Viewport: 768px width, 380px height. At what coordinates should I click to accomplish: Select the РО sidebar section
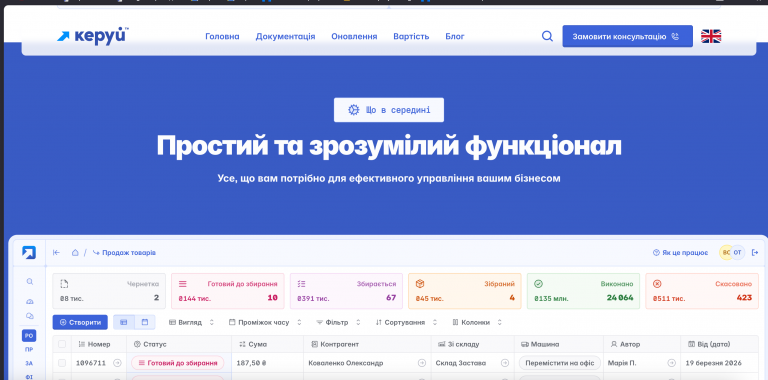29,335
